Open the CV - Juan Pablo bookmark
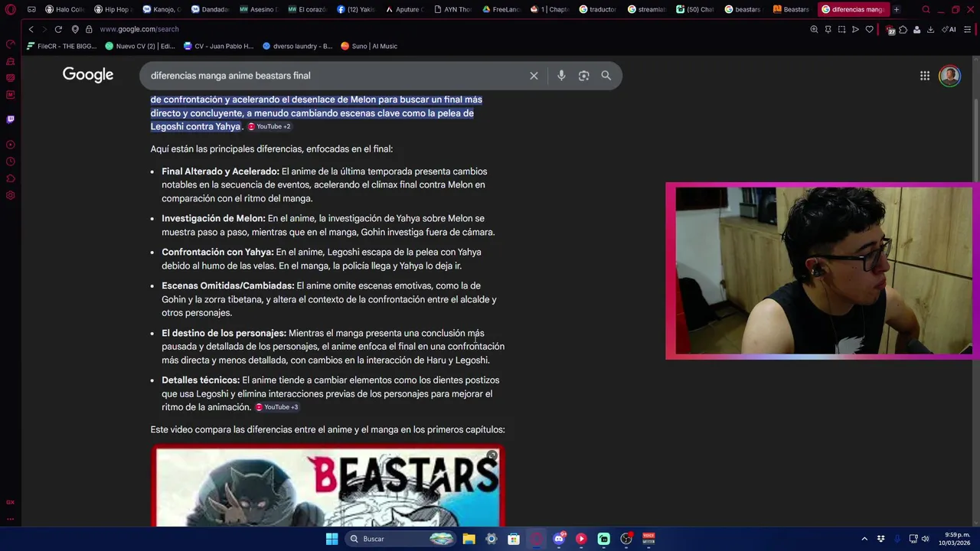 (x=218, y=46)
